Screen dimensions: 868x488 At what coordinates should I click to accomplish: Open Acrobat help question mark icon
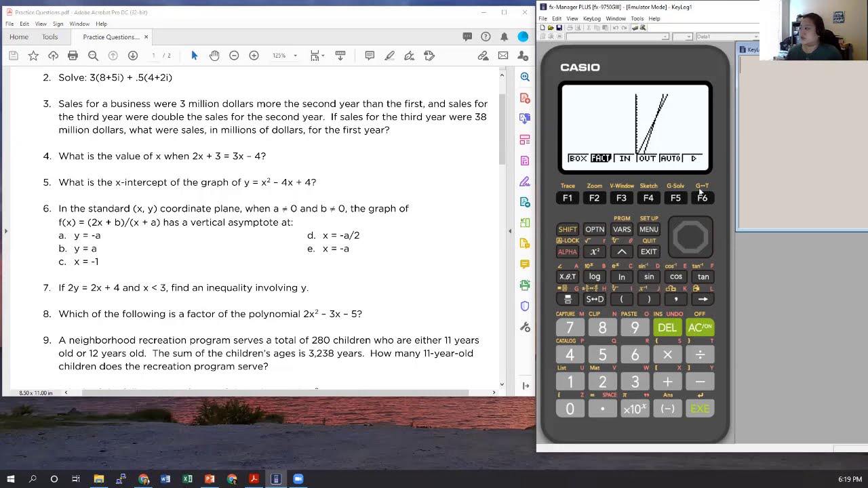tap(486, 37)
